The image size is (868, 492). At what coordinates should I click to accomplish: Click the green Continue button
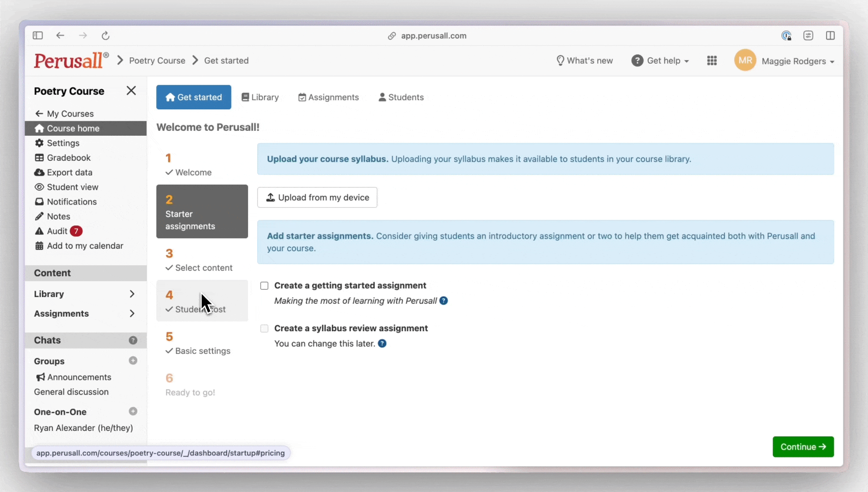click(803, 447)
